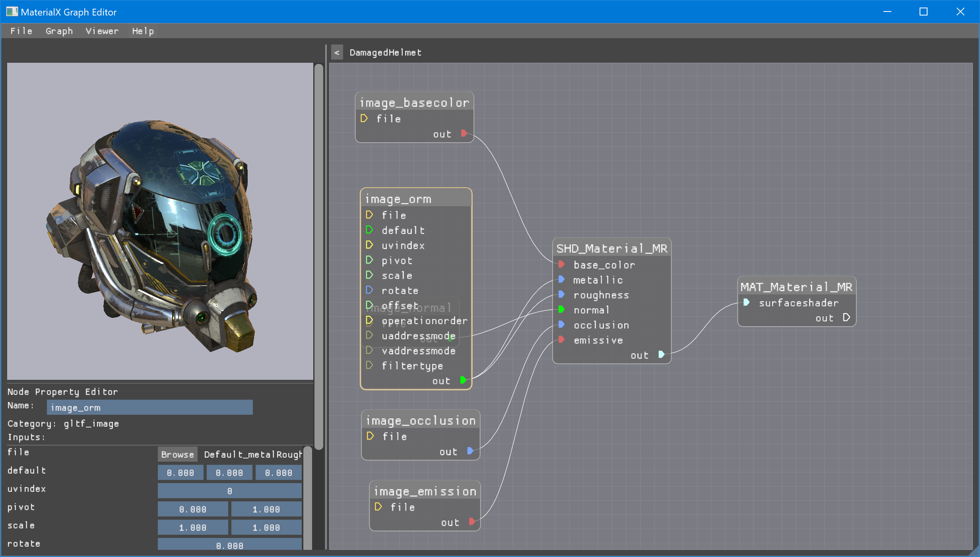Click the out pin of MAT_Material_MR
Viewport: 980px width, 557px height.
pyautogui.click(x=846, y=317)
